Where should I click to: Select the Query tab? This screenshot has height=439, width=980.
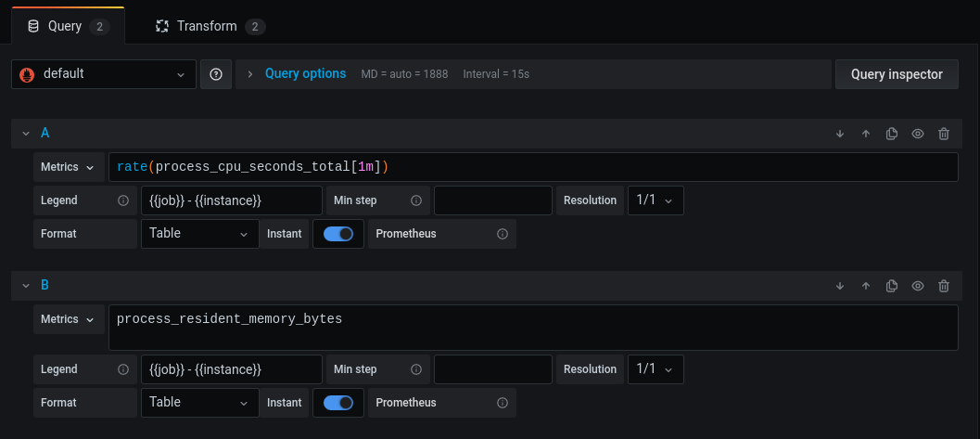click(68, 26)
